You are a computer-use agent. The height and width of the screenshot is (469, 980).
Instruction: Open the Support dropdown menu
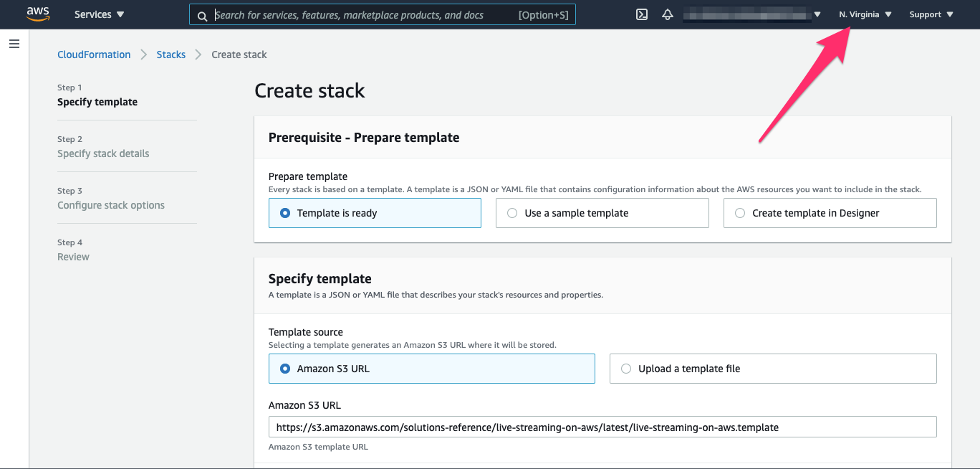(931, 14)
